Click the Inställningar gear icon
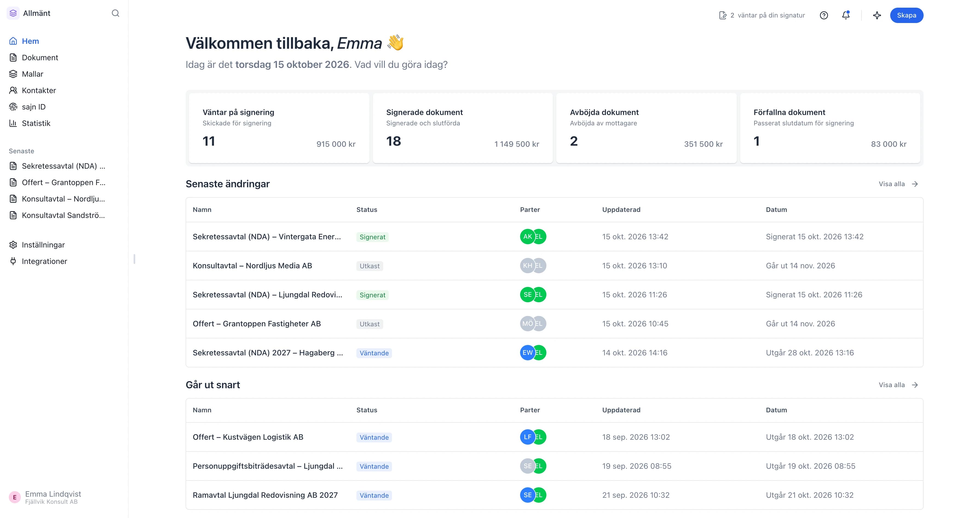 point(13,245)
